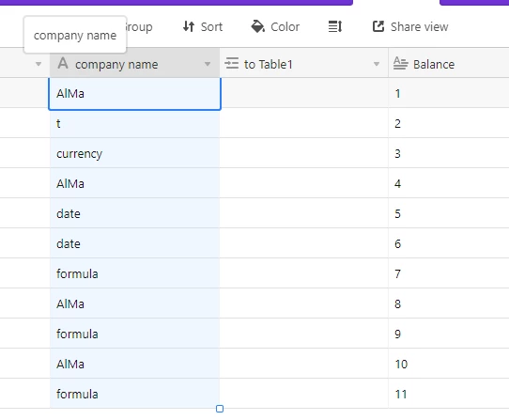
Task: Select the to Table1 column header
Action: point(304,63)
